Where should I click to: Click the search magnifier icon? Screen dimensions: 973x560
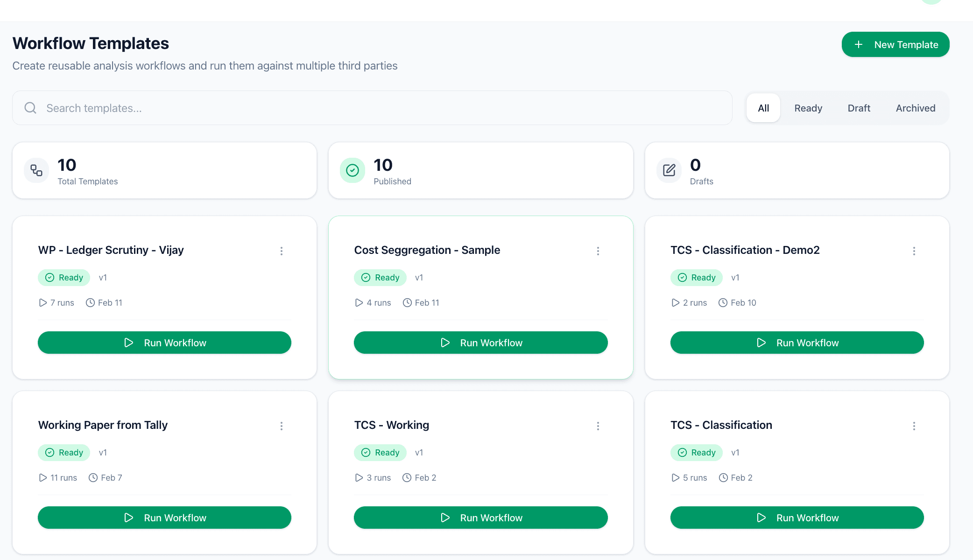(30, 108)
